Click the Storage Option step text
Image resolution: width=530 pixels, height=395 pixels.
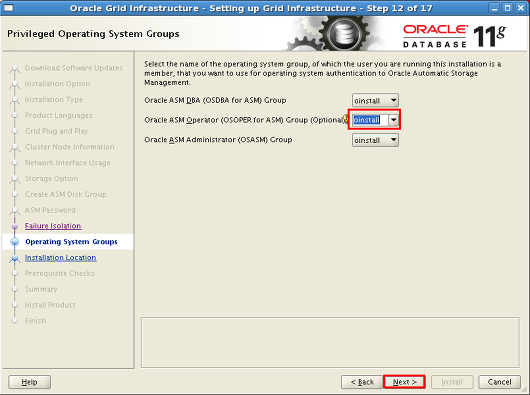[x=51, y=178]
